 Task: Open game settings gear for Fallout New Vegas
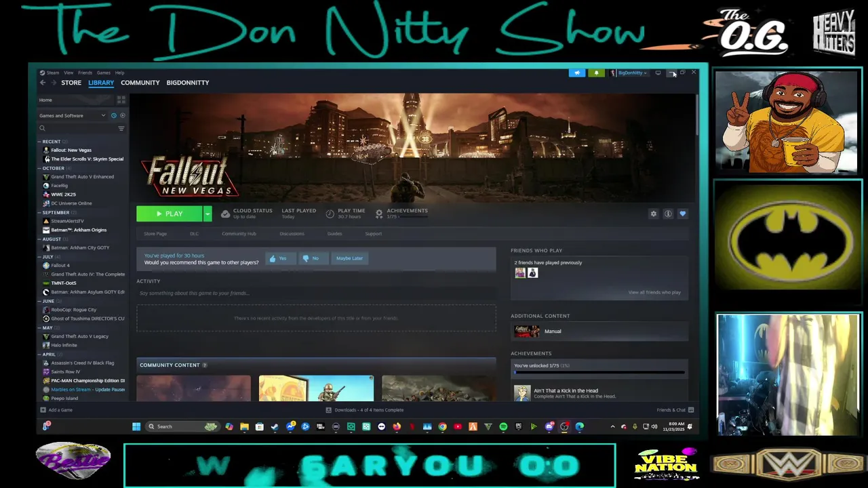(654, 213)
